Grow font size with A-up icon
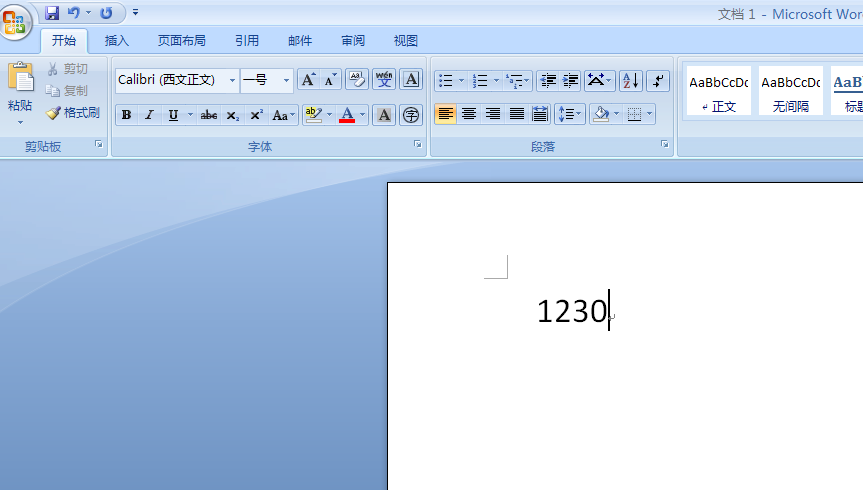863x490 pixels. tap(309, 80)
